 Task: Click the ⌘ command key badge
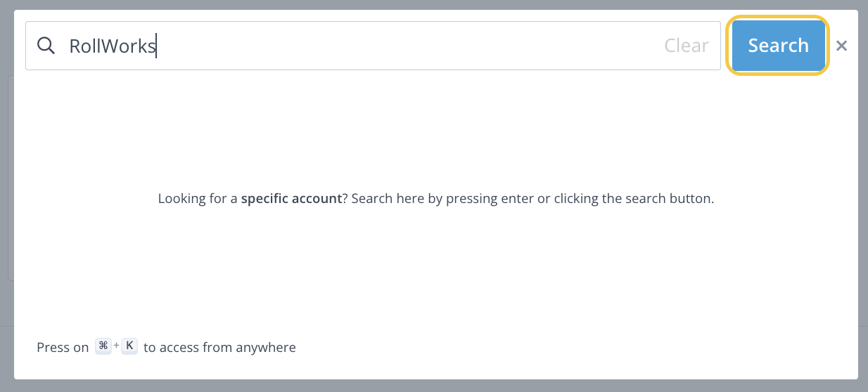point(103,346)
